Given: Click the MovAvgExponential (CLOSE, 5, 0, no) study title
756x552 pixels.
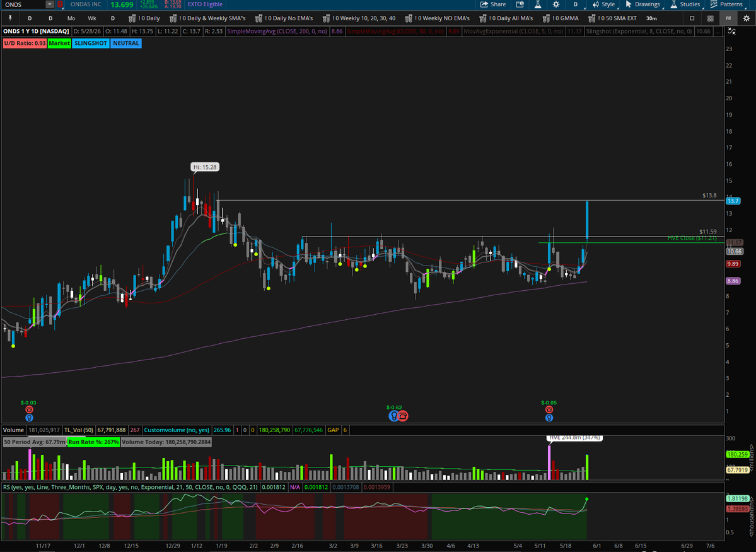Looking at the screenshot, I should tap(513, 31).
